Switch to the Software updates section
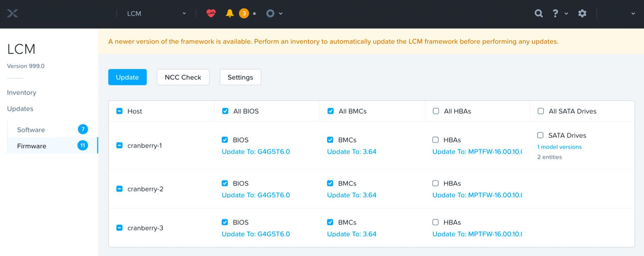Viewport: 644px width, 256px height. [x=31, y=129]
